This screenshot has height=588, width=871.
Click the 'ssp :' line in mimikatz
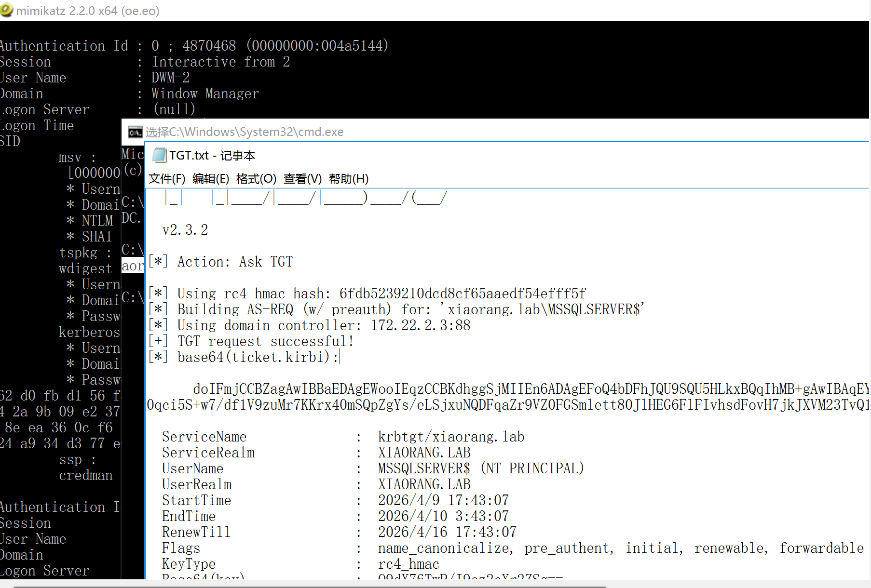point(78,459)
